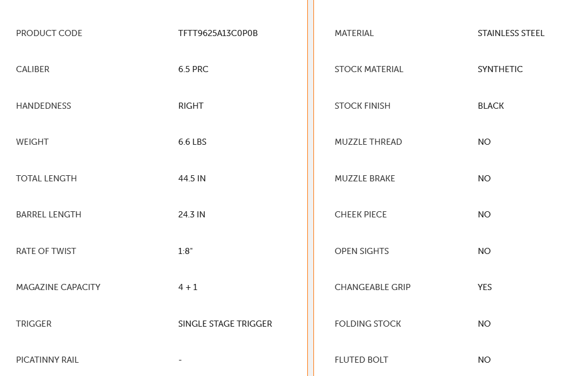Click the CHEEK PIECE label
588x376 pixels.
click(361, 215)
